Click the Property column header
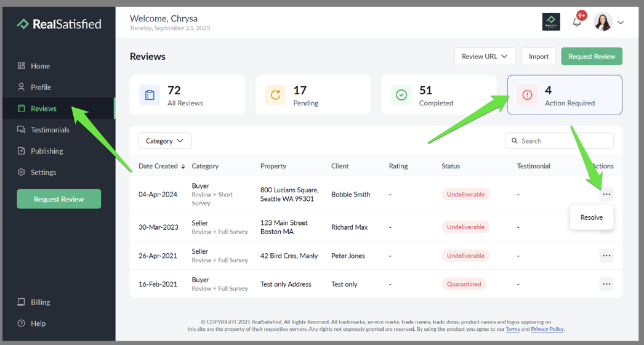The height and width of the screenshot is (345, 644). (x=273, y=166)
